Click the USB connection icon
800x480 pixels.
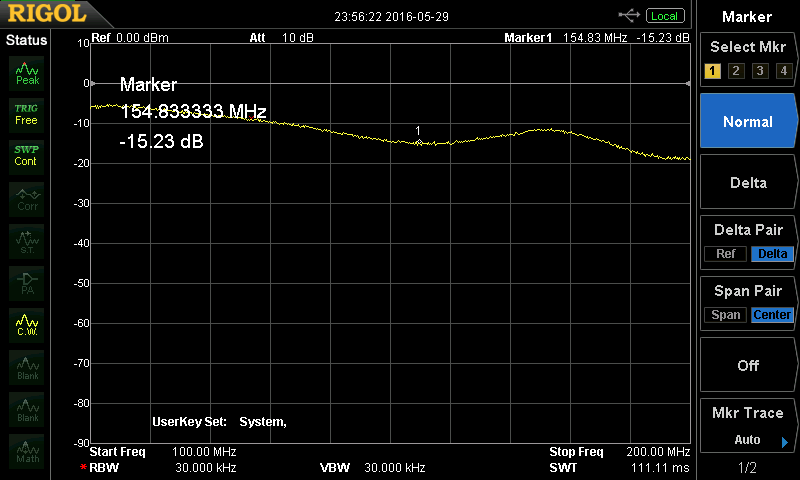(x=629, y=15)
